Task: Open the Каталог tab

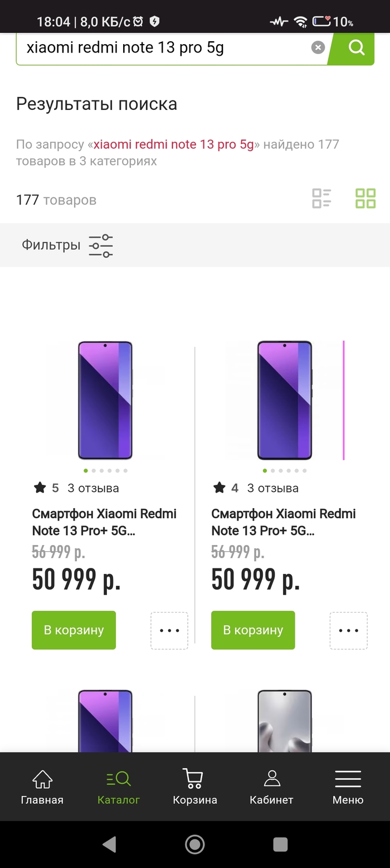Action: pyautogui.click(x=118, y=787)
